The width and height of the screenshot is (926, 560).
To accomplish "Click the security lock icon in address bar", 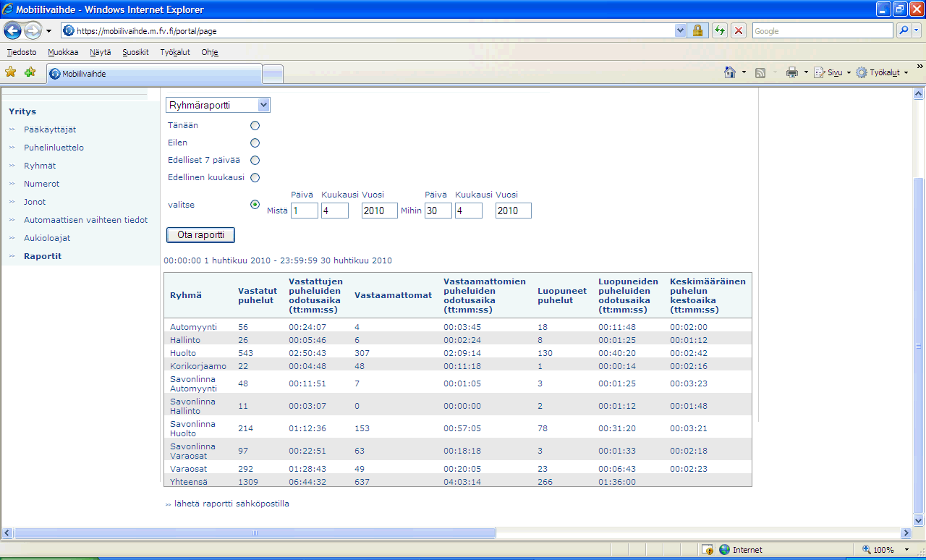I will coord(697,30).
